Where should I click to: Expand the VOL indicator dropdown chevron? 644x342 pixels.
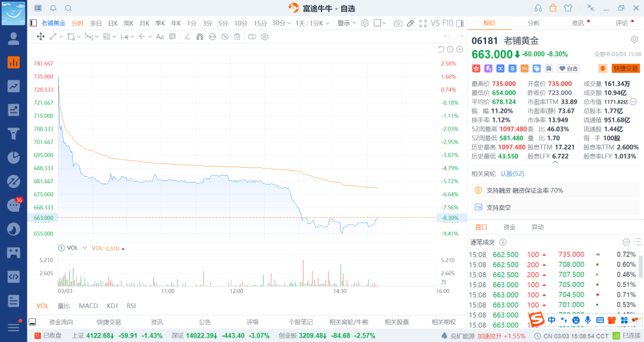pyautogui.click(x=85, y=248)
